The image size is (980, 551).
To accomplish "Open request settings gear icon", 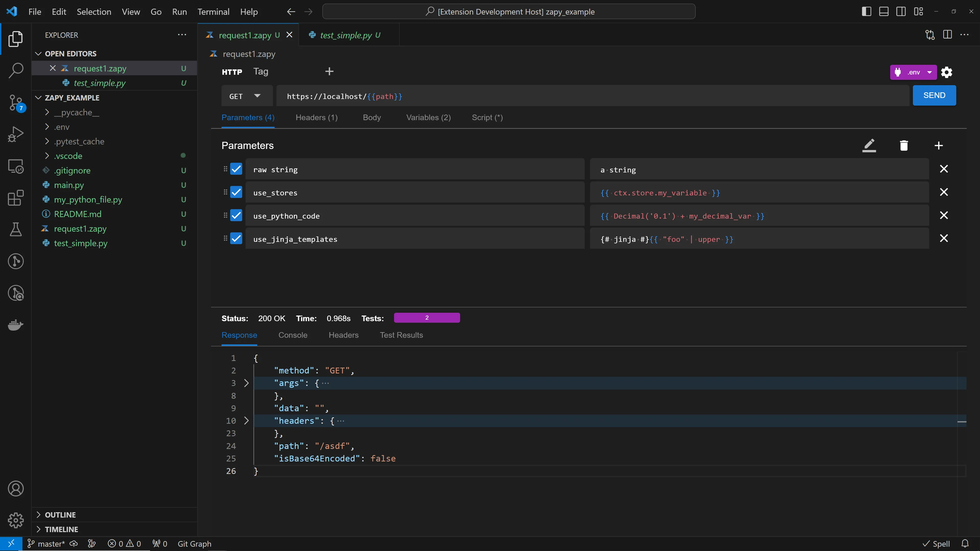I will 946,72.
